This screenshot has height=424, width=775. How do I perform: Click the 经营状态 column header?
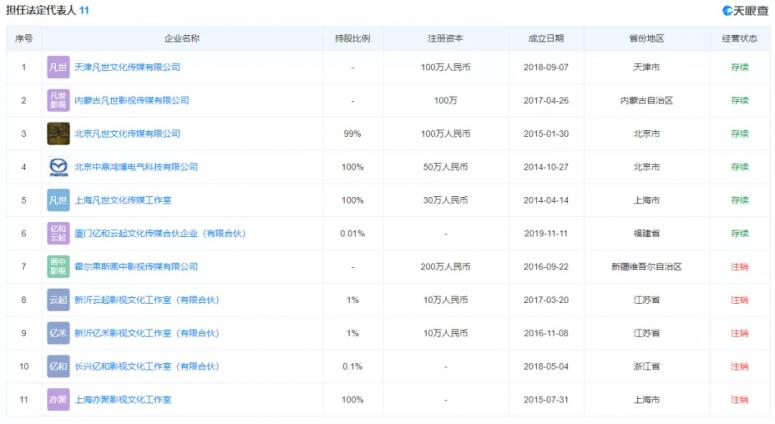pos(739,38)
